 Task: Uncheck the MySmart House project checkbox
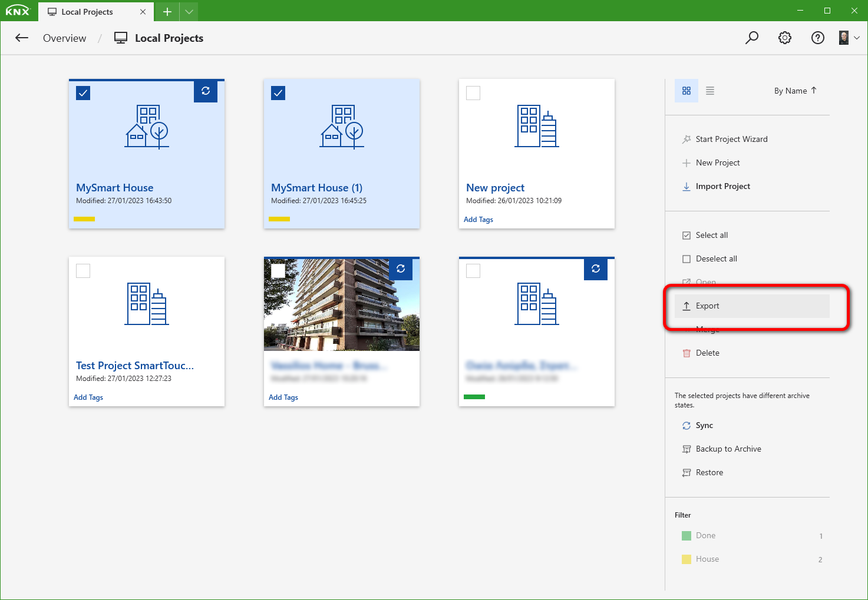pos(83,93)
